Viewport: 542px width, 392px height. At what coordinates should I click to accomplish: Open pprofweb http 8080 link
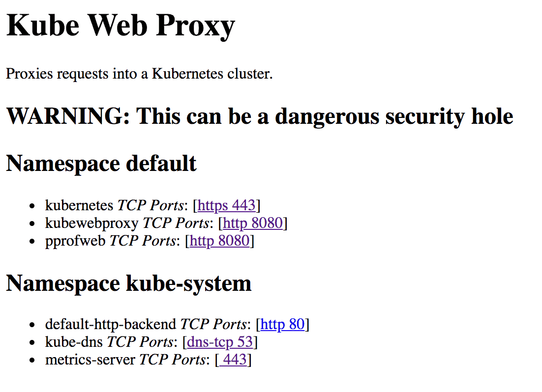pyautogui.click(x=219, y=241)
